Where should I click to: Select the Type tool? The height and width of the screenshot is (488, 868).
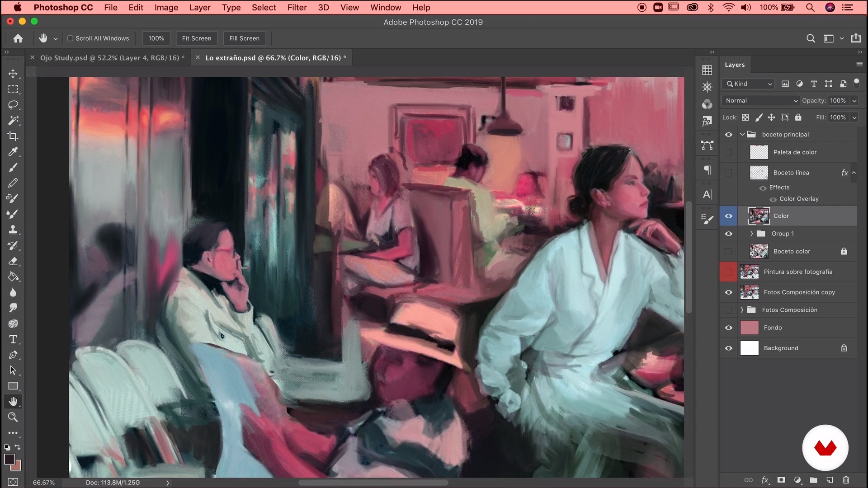(13, 339)
